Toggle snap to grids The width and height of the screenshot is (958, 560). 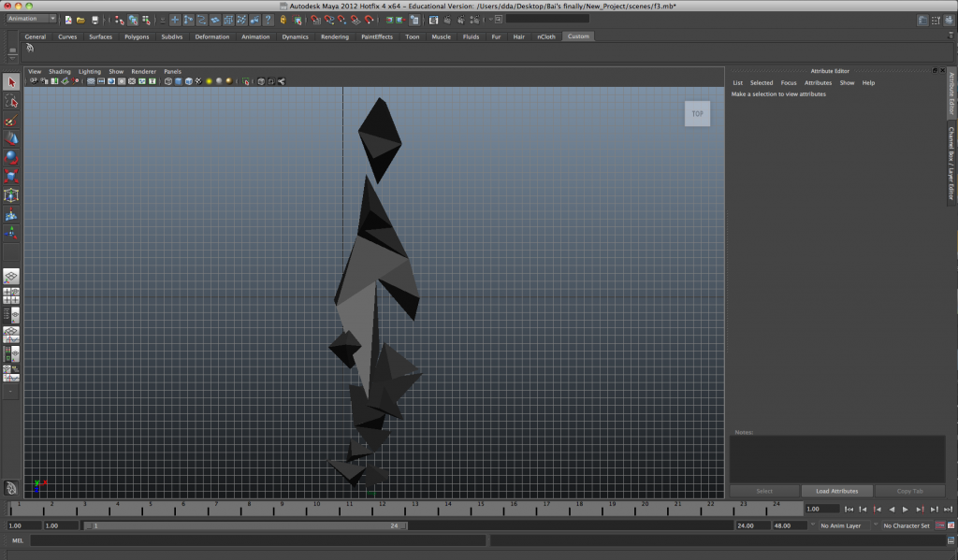[317, 20]
